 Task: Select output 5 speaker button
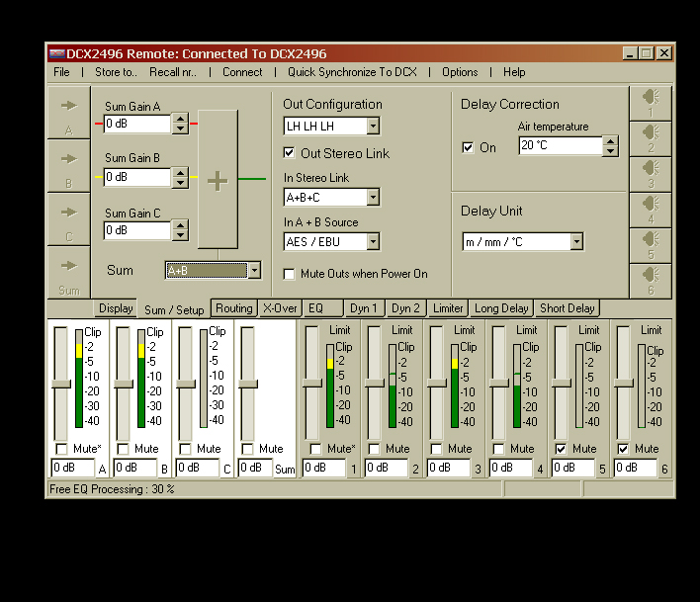click(x=651, y=246)
